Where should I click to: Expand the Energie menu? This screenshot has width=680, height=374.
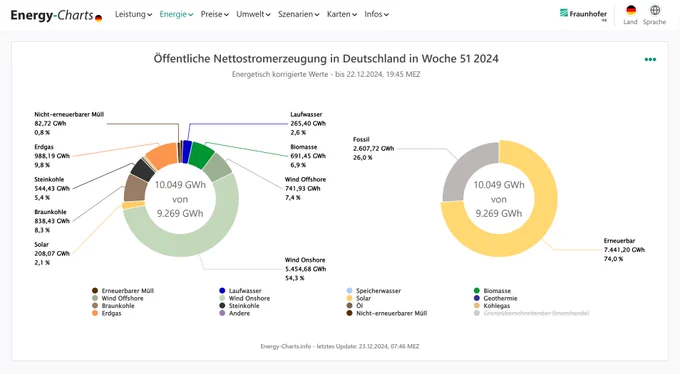click(176, 14)
